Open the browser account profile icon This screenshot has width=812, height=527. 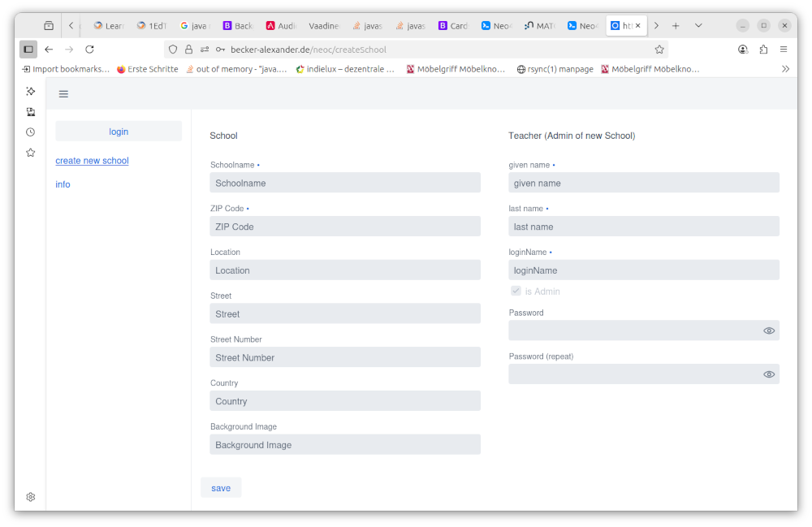click(x=743, y=50)
